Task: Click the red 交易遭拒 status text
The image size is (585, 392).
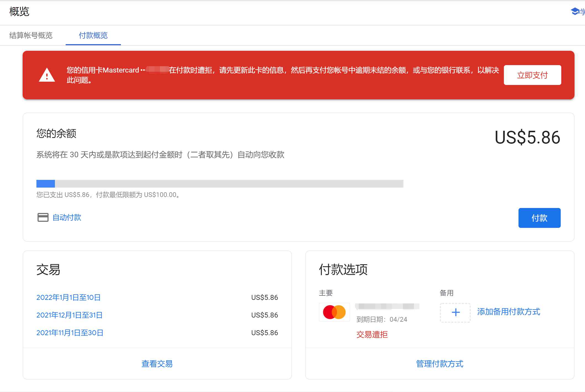Action: click(x=372, y=335)
